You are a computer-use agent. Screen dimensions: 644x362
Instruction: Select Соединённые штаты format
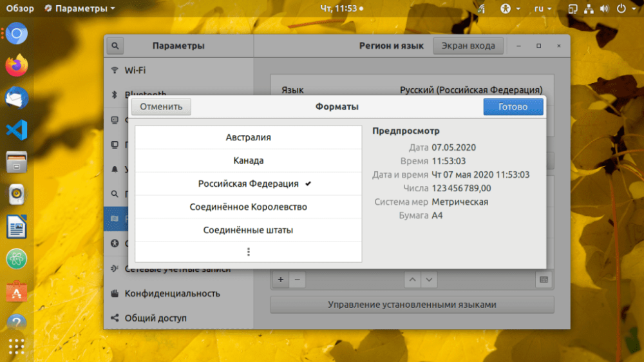[248, 230]
